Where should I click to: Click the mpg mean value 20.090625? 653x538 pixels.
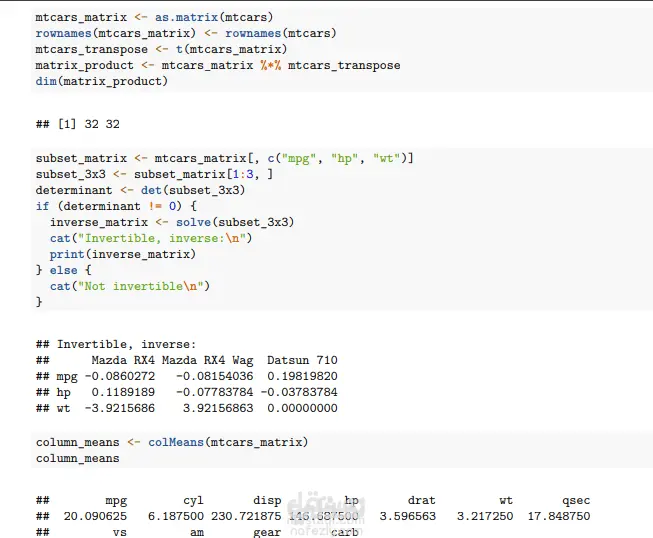pyautogui.click(x=95, y=516)
